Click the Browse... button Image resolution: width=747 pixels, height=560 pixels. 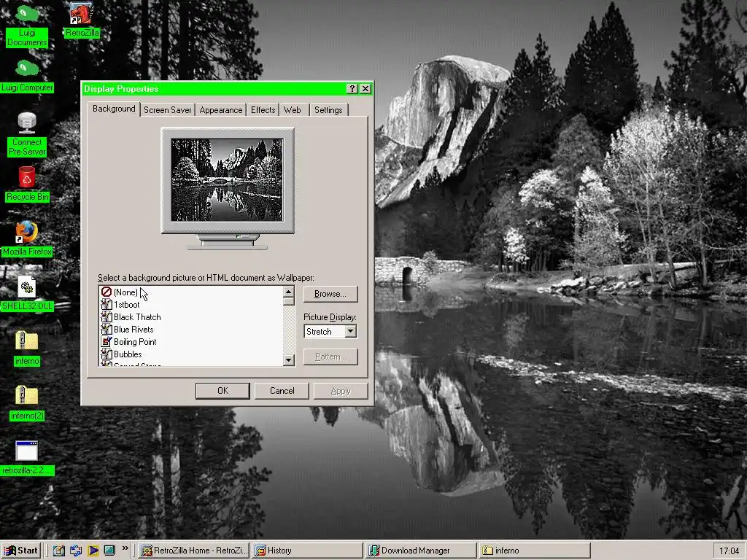330,294
